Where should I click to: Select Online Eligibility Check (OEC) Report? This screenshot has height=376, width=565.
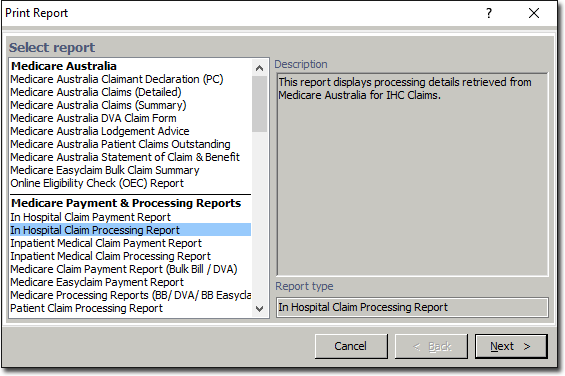click(x=97, y=183)
